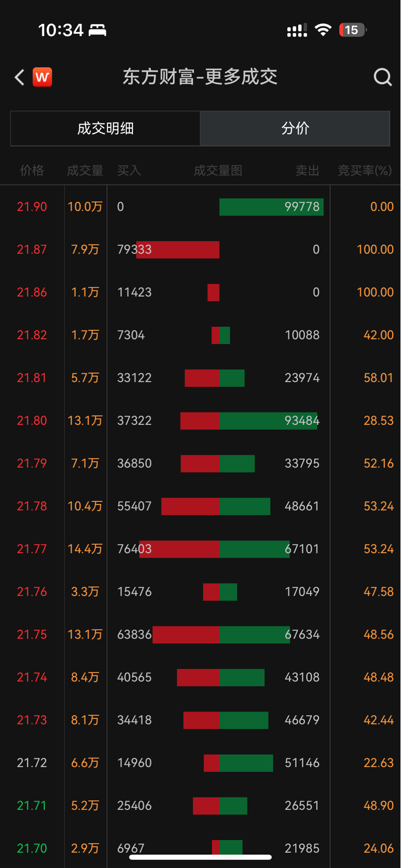
Task: Tap the Wi-Fi status icon
Action: pyautogui.click(x=323, y=30)
